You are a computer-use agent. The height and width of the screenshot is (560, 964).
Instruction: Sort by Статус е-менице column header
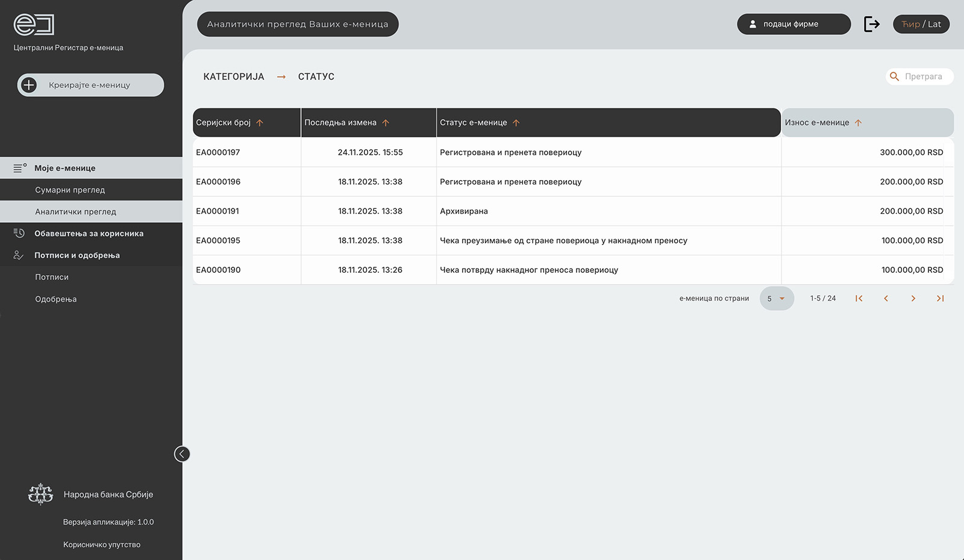coord(474,123)
